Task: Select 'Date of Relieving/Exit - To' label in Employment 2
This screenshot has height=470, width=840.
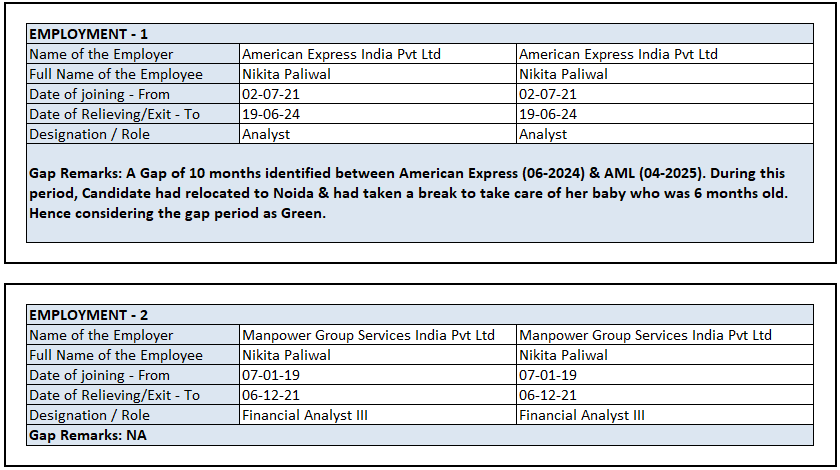Action: point(115,395)
